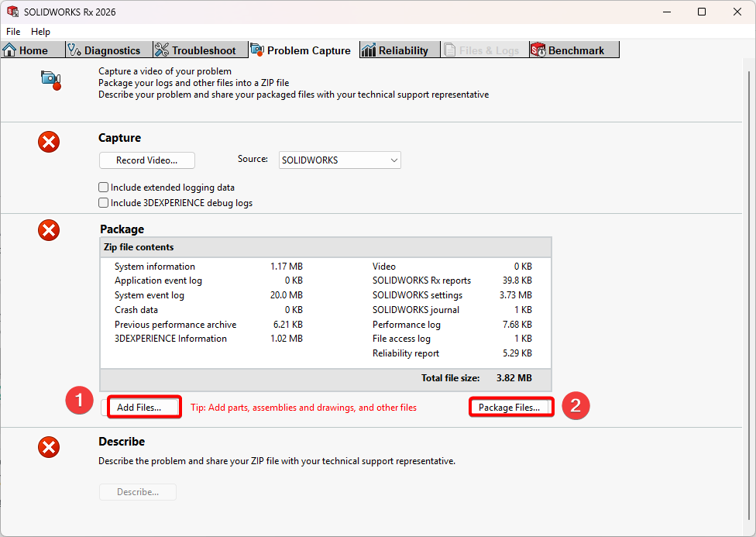Click the Zip file contents header

pyautogui.click(x=325, y=247)
